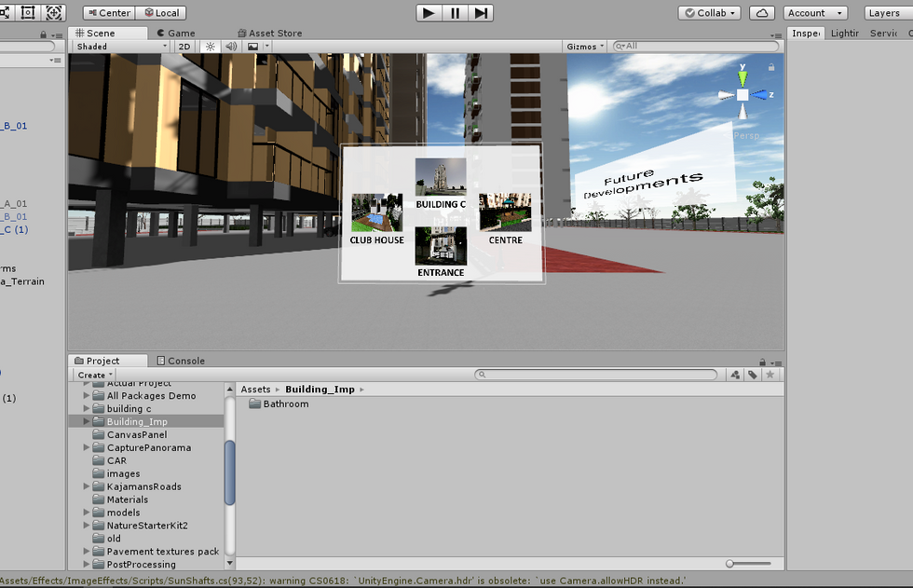Open the Shaded draw mode dropdown

[121, 47]
